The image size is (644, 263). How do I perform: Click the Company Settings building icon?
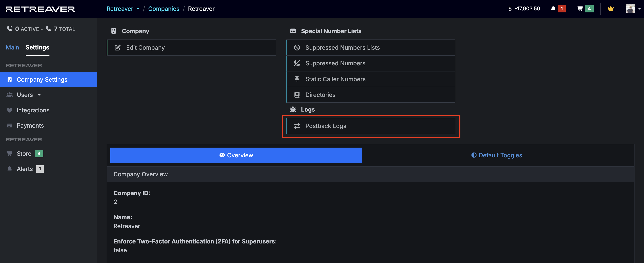click(x=10, y=80)
